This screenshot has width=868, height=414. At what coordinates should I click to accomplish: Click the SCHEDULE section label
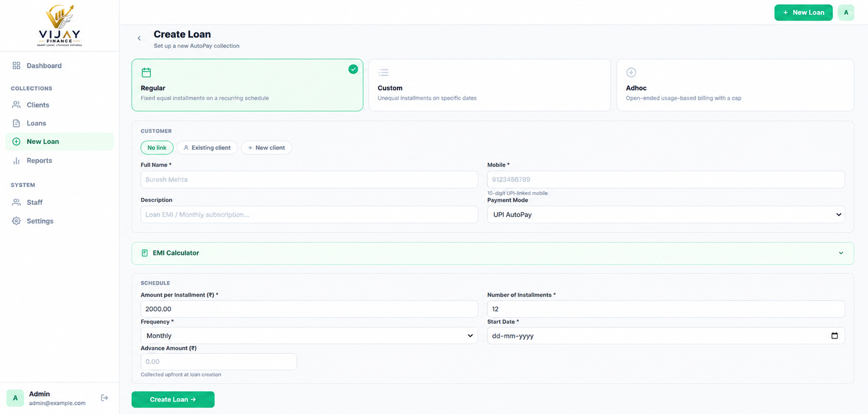coord(155,283)
